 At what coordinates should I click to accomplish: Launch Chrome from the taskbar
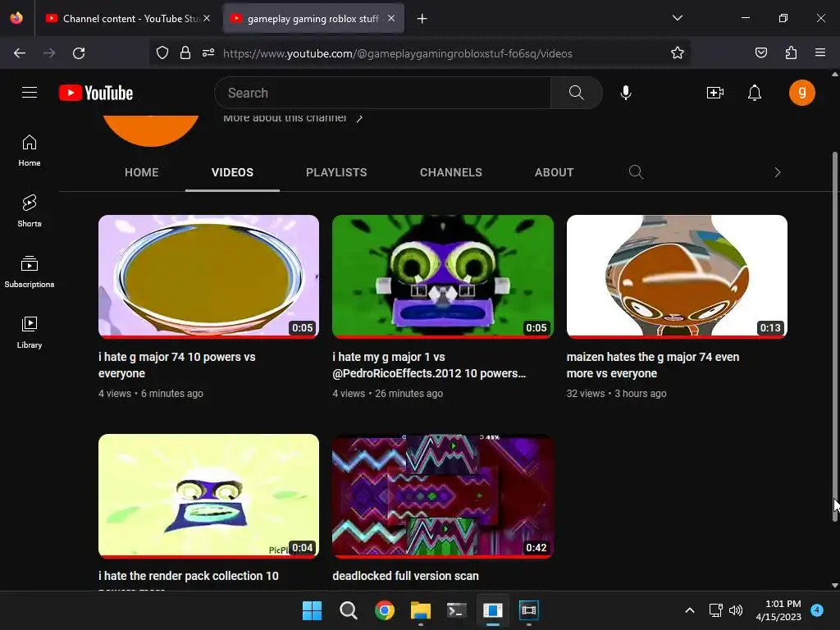pos(384,610)
